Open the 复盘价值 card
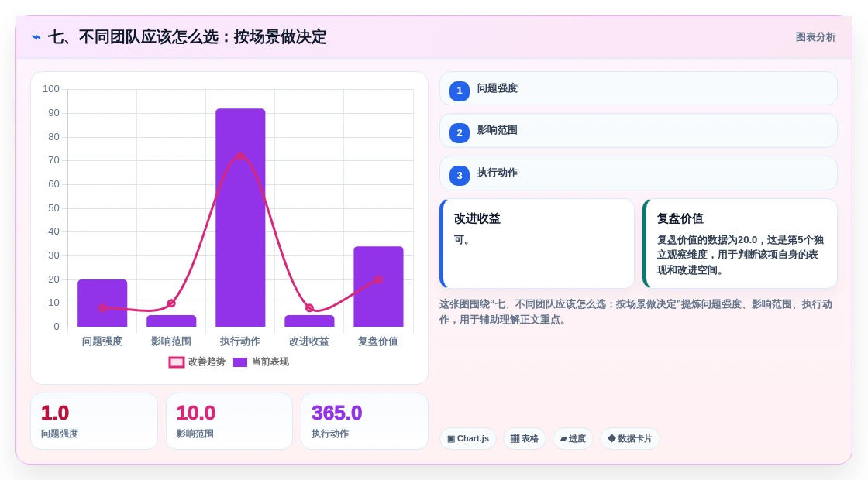The image size is (868, 480). pyautogui.click(x=740, y=243)
